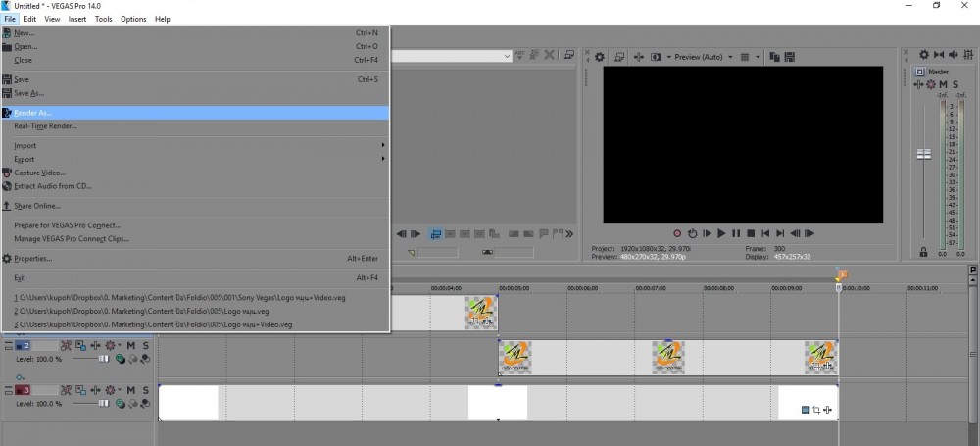Choose Share Online from File menu

click(x=195, y=206)
